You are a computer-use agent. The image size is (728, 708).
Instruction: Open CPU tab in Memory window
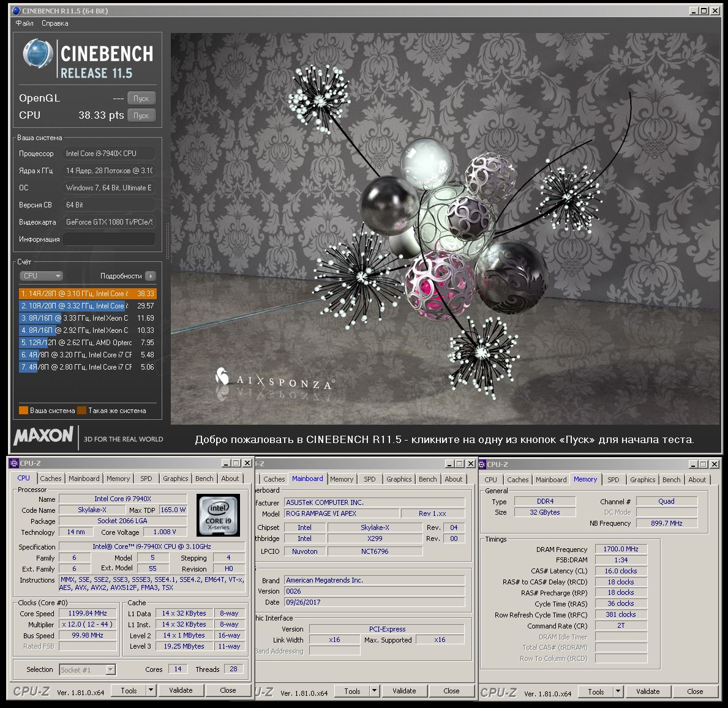click(x=491, y=480)
